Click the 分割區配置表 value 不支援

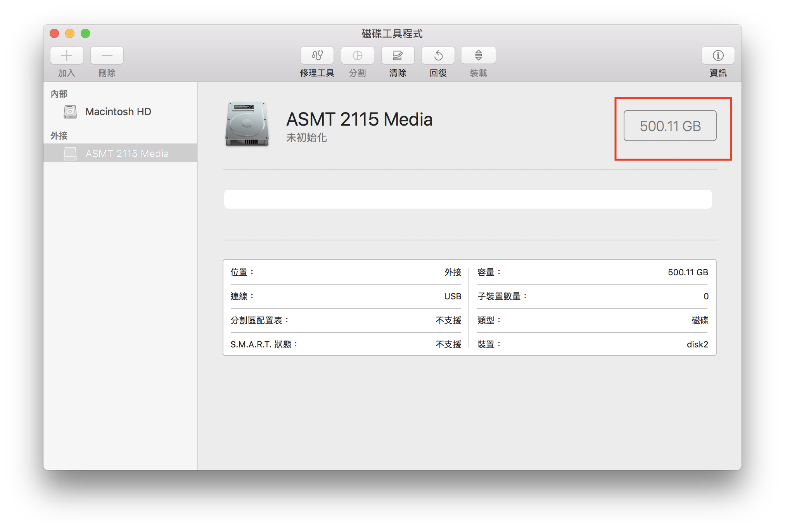tap(449, 320)
